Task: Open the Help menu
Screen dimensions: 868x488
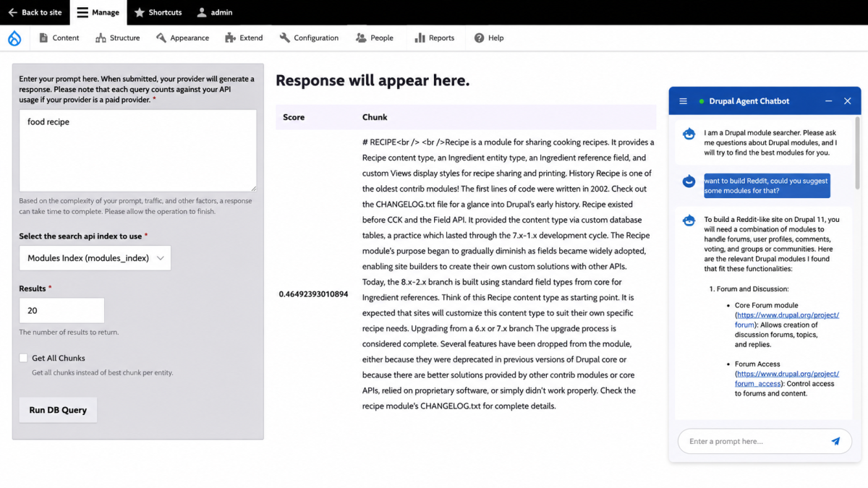Action: [x=489, y=38]
